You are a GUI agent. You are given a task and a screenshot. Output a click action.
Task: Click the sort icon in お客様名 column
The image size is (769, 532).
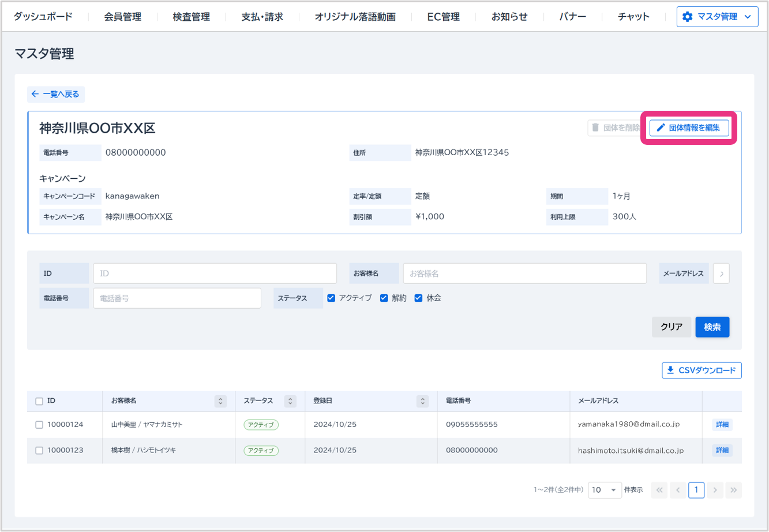(220, 401)
